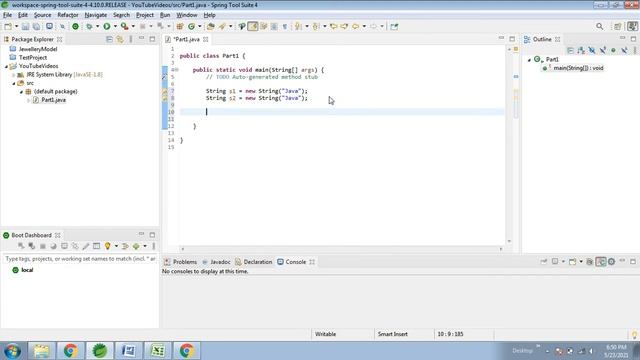Run the program with green play icon
Viewport: 640px width, 360px height.
107,27
